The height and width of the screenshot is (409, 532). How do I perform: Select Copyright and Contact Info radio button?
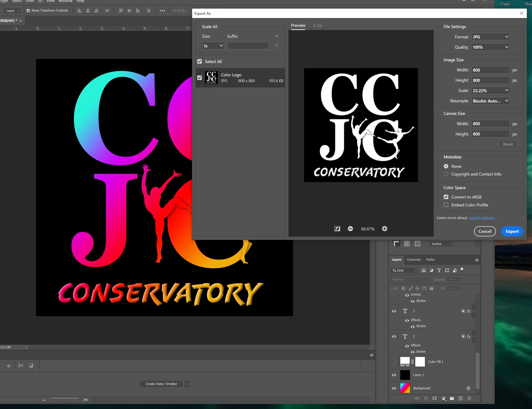click(x=446, y=174)
